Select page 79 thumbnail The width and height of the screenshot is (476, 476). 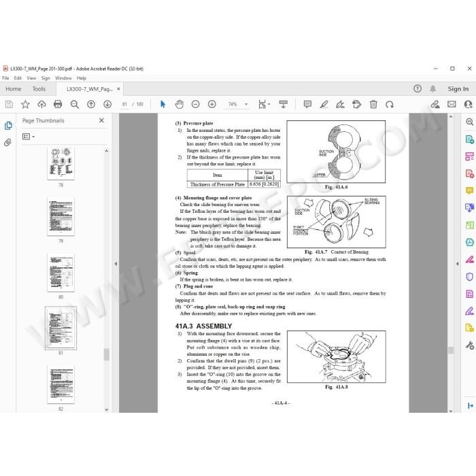tap(61, 216)
